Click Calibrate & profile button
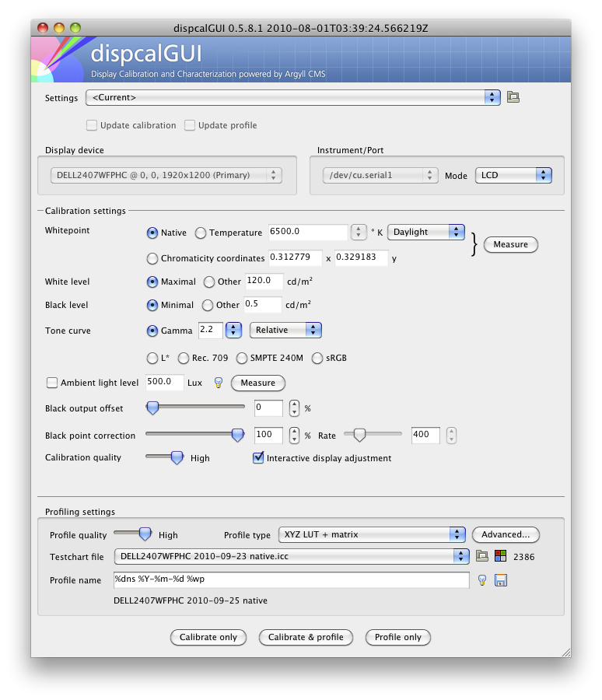 pos(306,637)
